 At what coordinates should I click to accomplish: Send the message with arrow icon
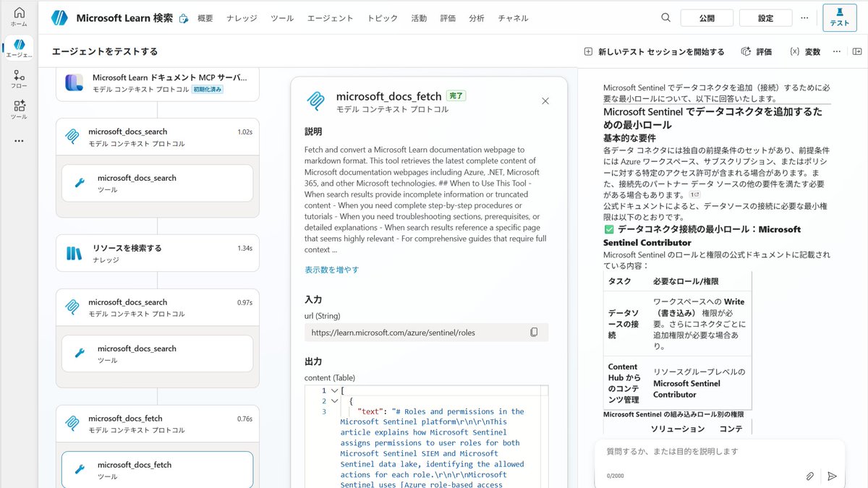click(832, 476)
